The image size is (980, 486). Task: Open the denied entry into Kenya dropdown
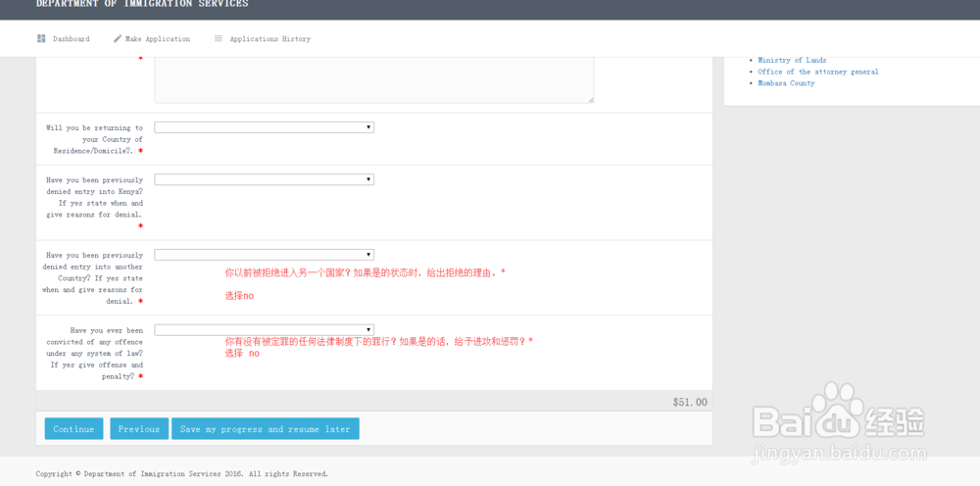click(x=265, y=179)
